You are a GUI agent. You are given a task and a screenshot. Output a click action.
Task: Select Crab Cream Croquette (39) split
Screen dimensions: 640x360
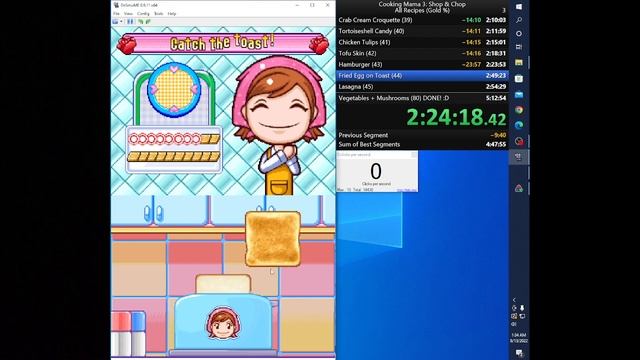click(x=422, y=20)
